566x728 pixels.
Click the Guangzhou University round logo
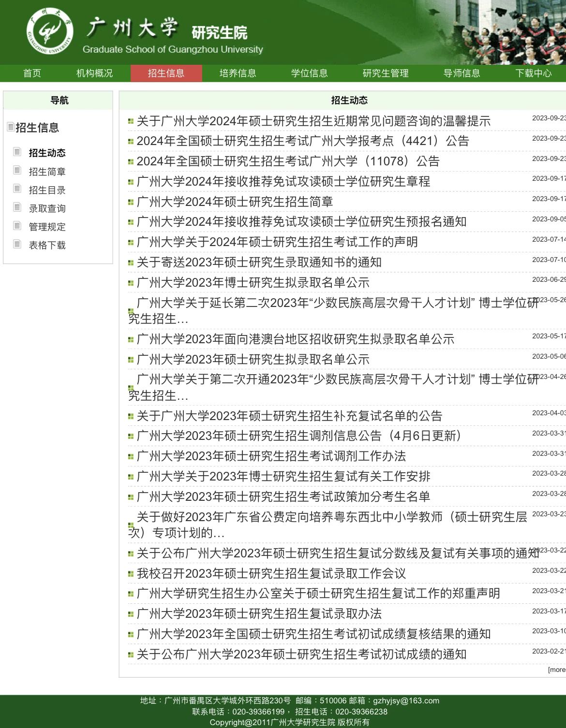49,31
